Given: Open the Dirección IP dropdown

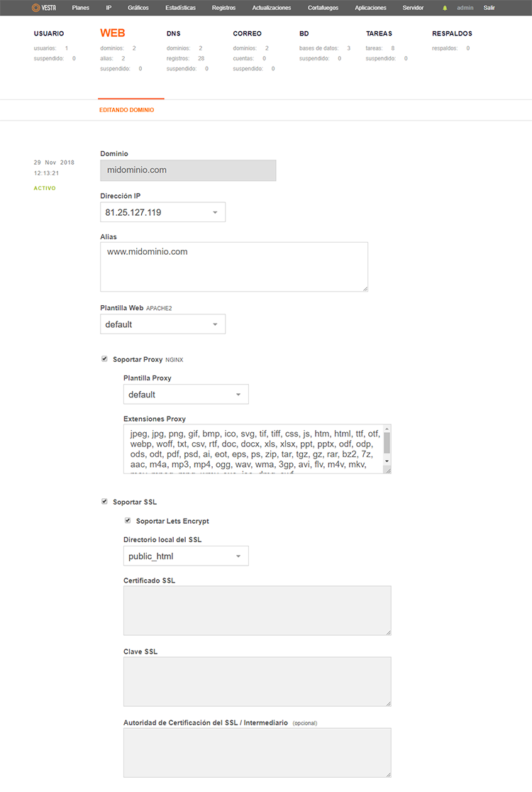Looking at the screenshot, I should pyautogui.click(x=162, y=212).
